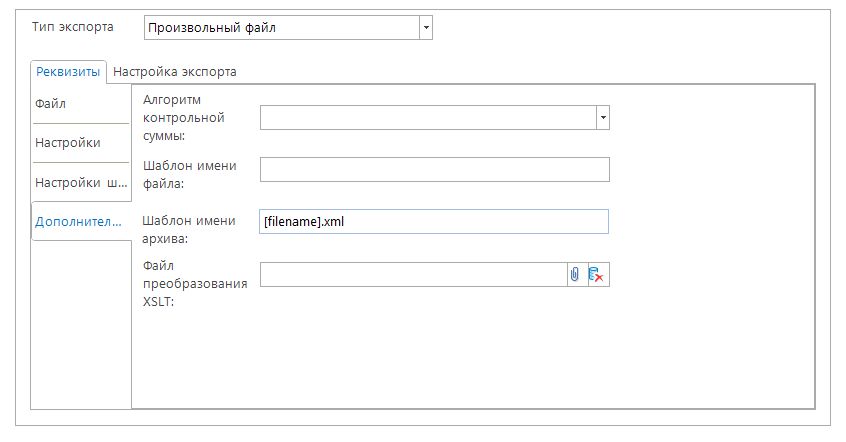Click the Шаблон имени файла input field
The width and height of the screenshot is (846, 442).
[434, 170]
